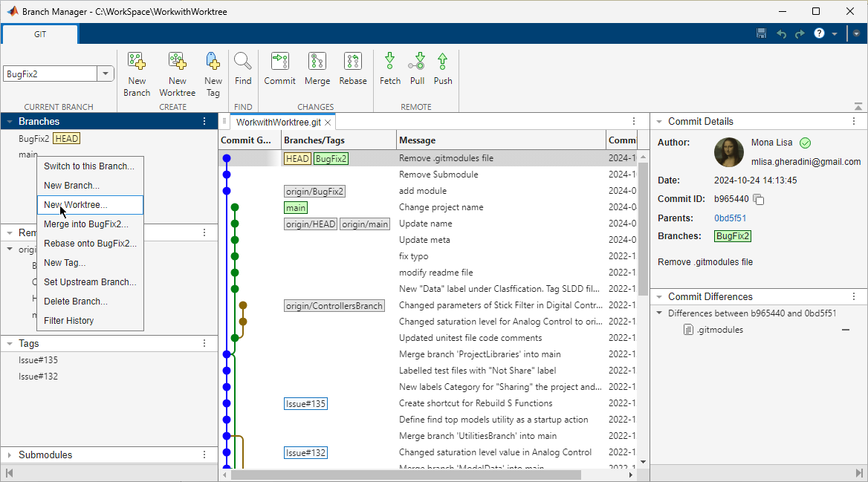Open the current branch dropdown
Image resolution: width=868 pixels, height=482 pixels.
pyautogui.click(x=105, y=74)
